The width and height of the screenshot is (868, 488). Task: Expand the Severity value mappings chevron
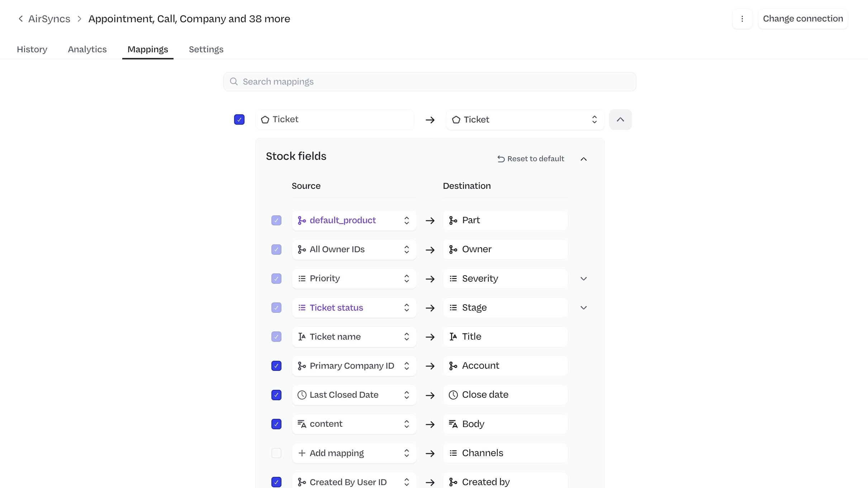pos(583,278)
